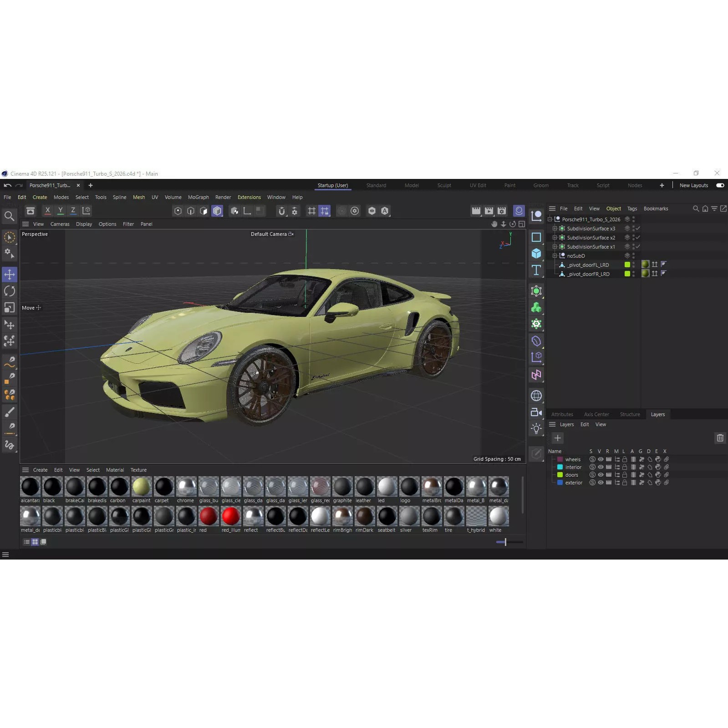Viewport: 728px width, 728px height.
Task: Switch material manager to list view icon
Action: (x=27, y=542)
